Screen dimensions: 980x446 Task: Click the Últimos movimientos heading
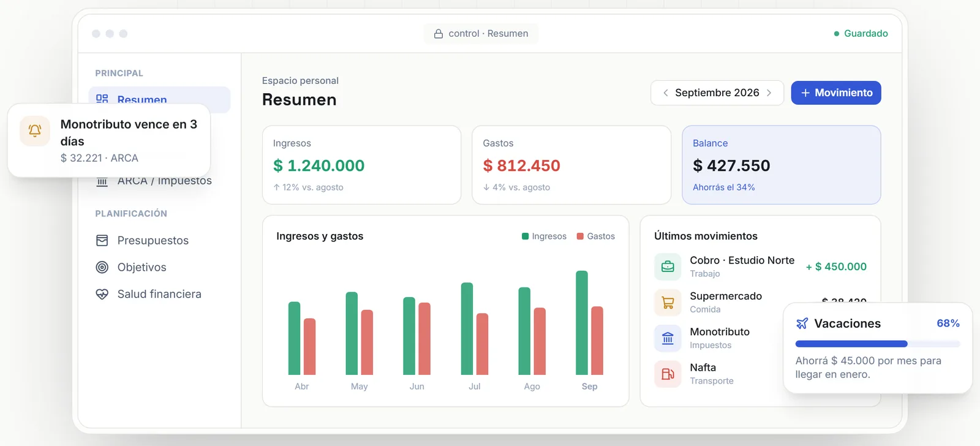706,236
